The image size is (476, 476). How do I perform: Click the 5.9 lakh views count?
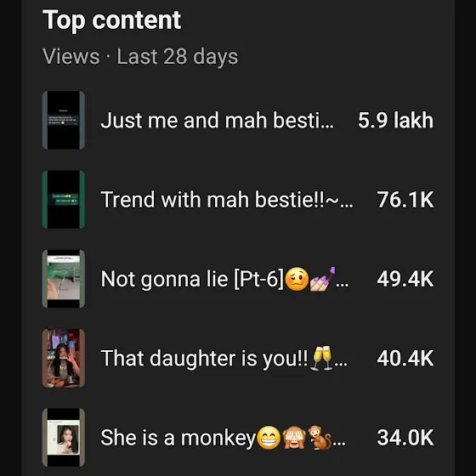(395, 120)
